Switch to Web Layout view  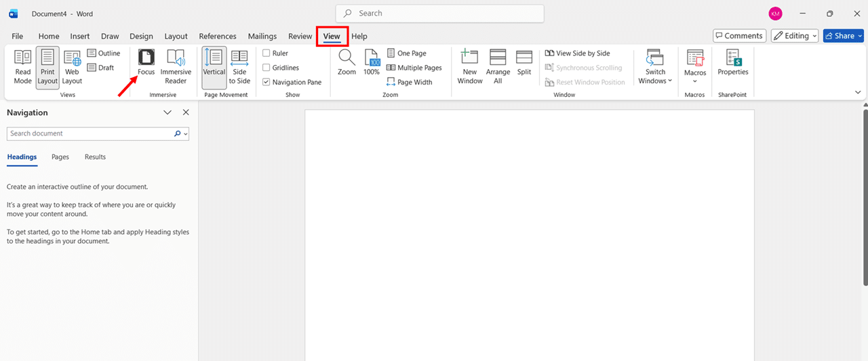pos(72,67)
